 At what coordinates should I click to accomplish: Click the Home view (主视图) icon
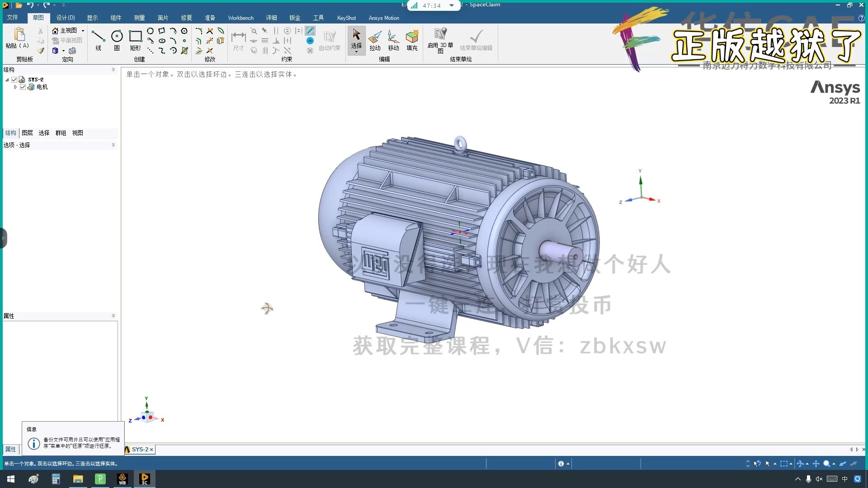(55, 31)
